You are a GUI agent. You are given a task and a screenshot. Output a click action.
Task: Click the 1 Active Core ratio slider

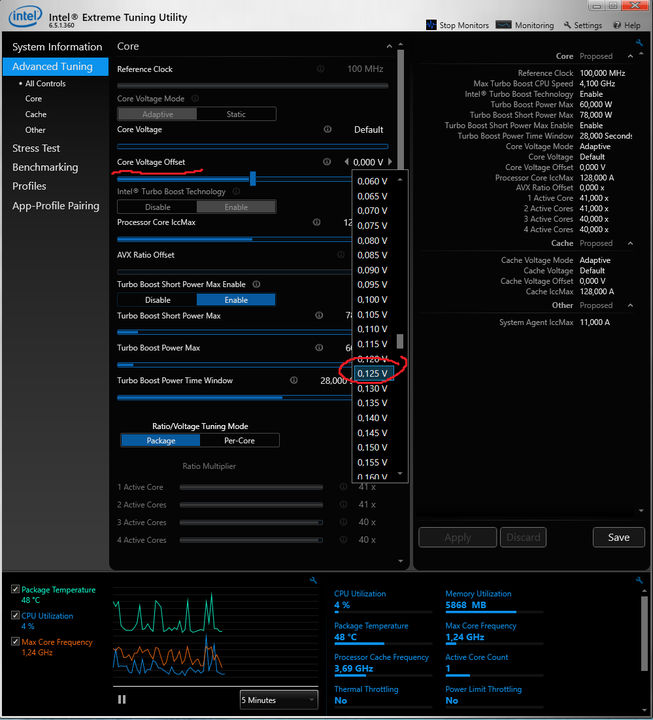(251, 487)
